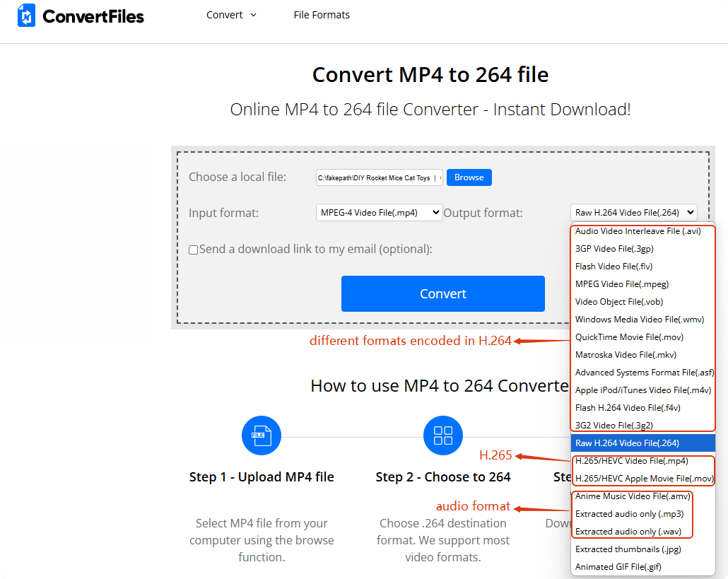The image size is (728, 579).
Task: Select H.265/HEVC Video File(.mp4) option
Action: click(631, 461)
